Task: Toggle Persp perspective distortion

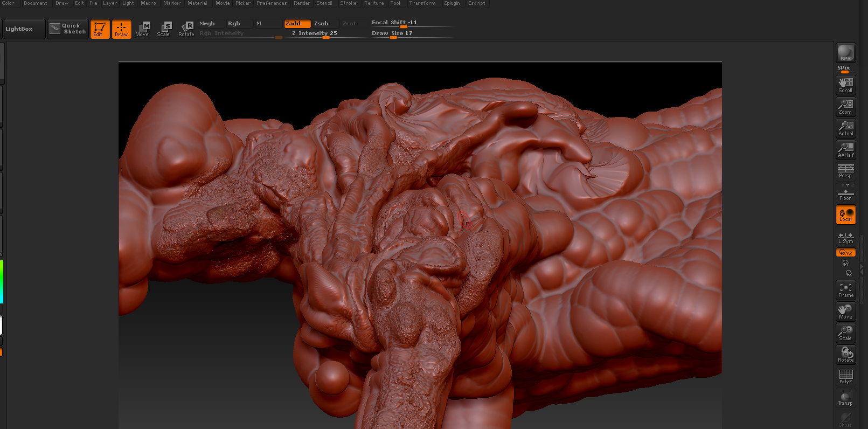Action: (x=845, y=171)
